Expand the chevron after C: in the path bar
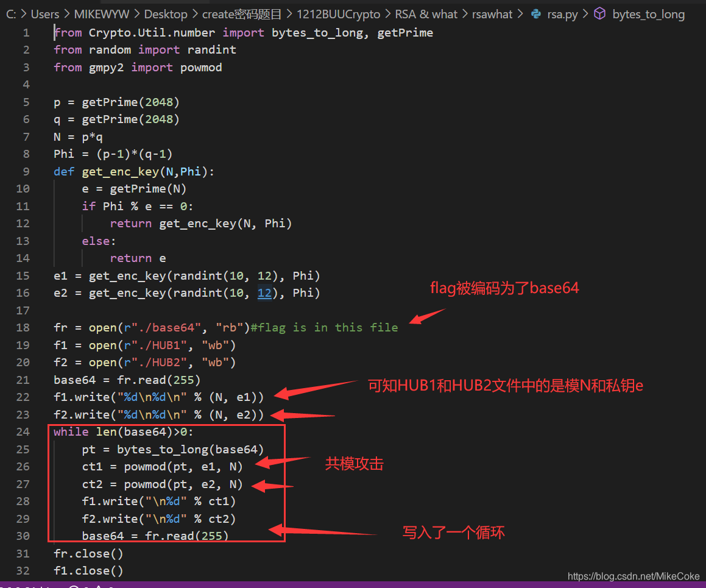 click(x=22, y=14)
